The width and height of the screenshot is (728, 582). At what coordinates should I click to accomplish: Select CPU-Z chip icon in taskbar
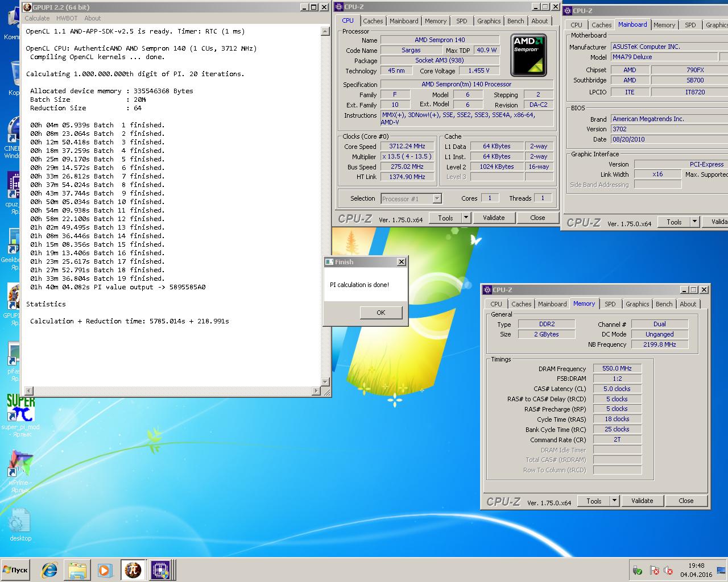coord(160,570)
